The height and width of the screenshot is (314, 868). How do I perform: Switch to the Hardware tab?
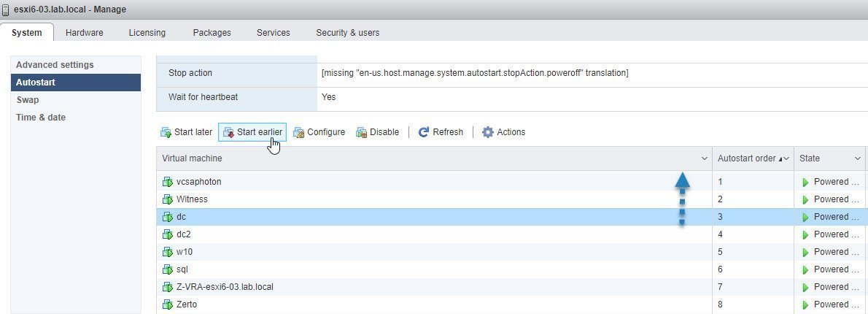coord(84,33)
